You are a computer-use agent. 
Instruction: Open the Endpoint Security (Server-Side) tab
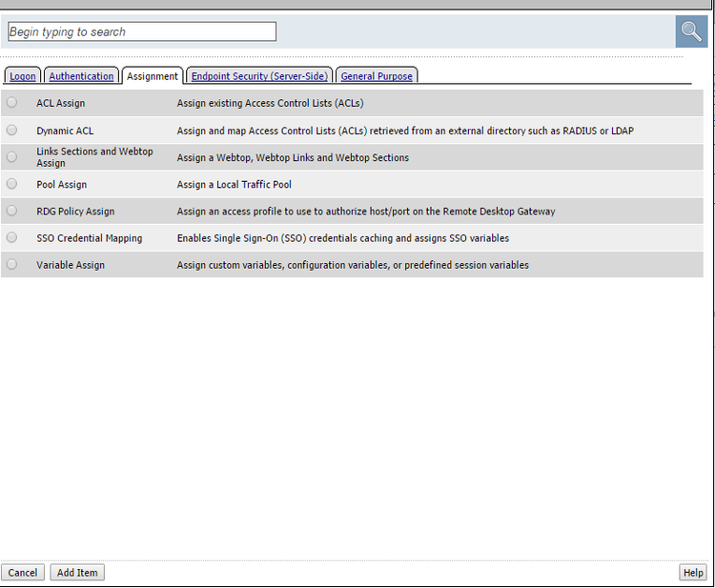(259, 76)
